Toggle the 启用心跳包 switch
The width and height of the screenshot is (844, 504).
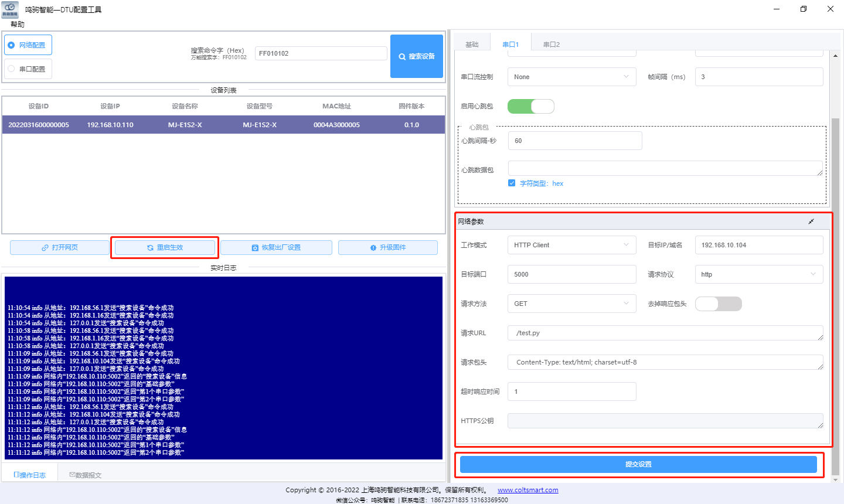pyautogui.click(x=531, y=106)
